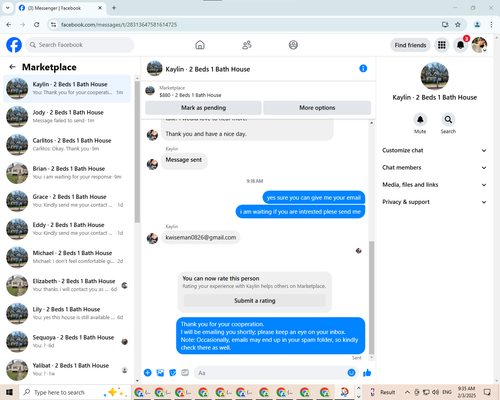Expand the Privacy & support section
This screenshot has height=400, width=500.
click(x=434, y=202)
